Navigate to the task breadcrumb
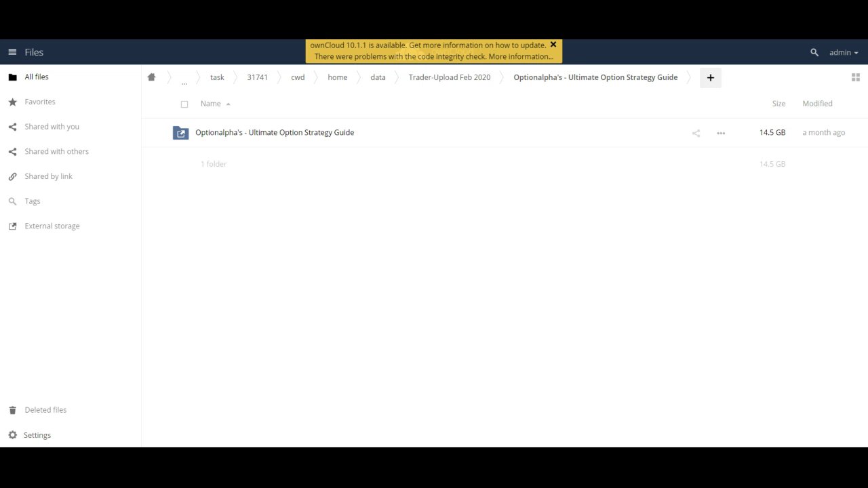868x488 pixels. 217,77
